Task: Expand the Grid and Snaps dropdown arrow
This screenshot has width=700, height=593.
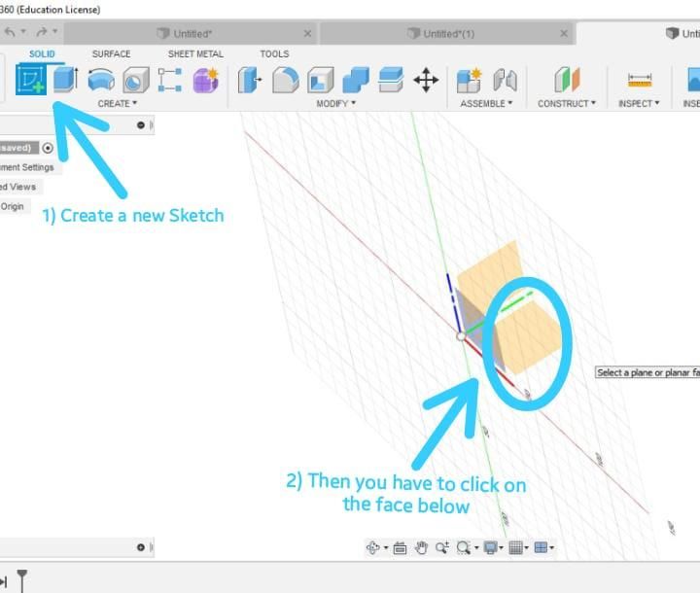Action: (526, 548)
